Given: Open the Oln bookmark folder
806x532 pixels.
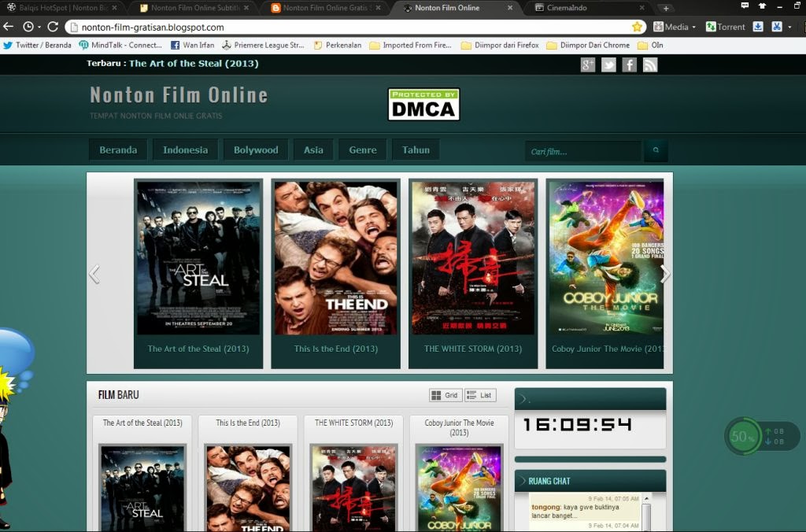Looking at the screenshot, I should (x=650, y=45).
